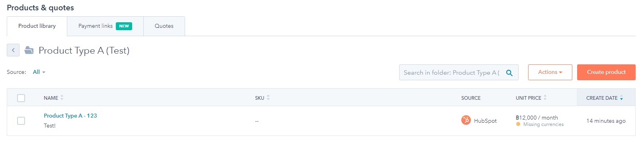Click the open folder icon
The image size is (644, 147).
29,50
